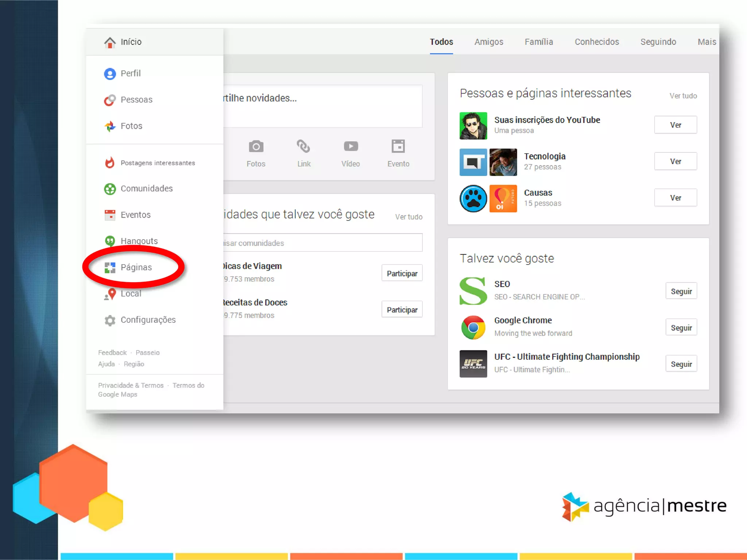Click the Comunidades green circle icon
The image size is (747, 560).
pyautogui.click(x=110, y=189)
